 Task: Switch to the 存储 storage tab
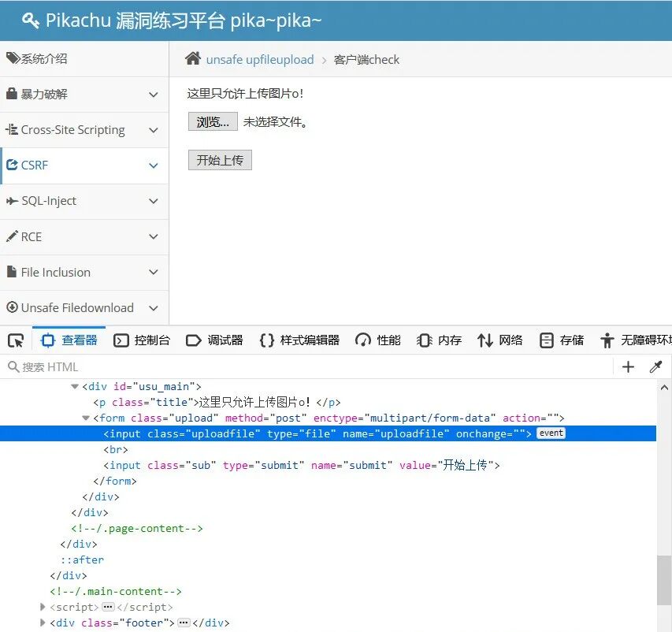tap(562, 340)
